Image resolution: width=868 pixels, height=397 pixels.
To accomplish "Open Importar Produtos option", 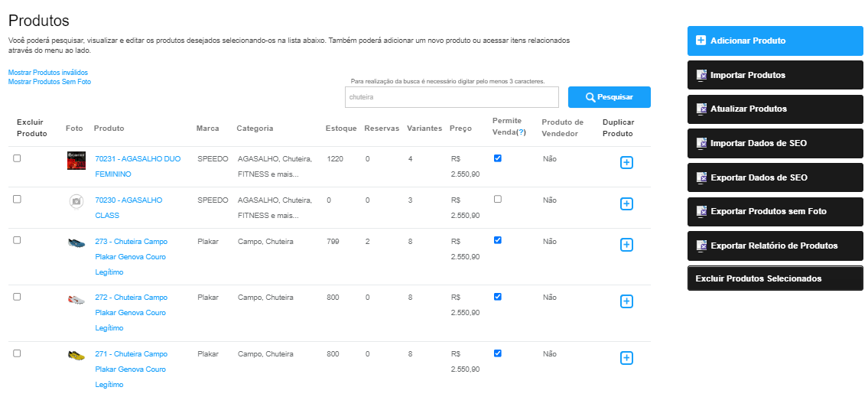I will pos(775,75).
